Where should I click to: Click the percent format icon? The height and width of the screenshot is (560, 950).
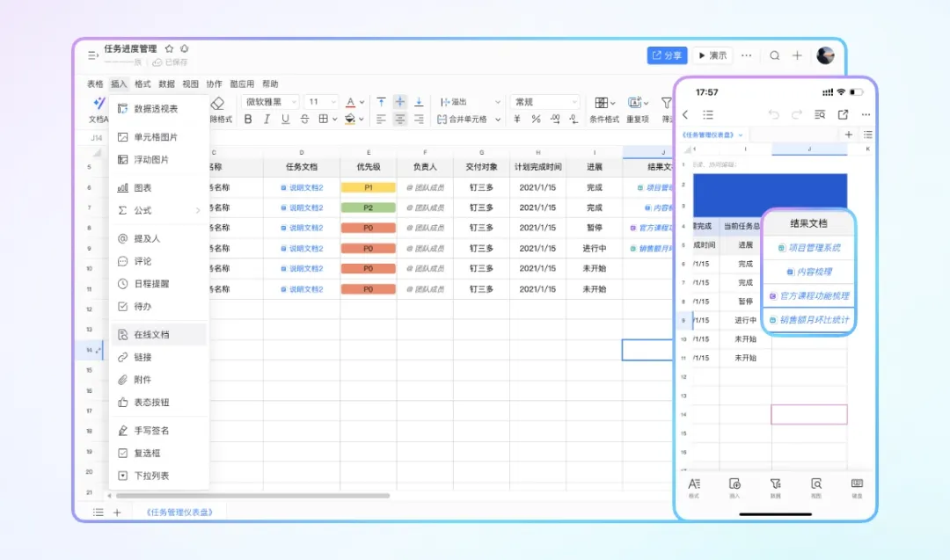537,120
